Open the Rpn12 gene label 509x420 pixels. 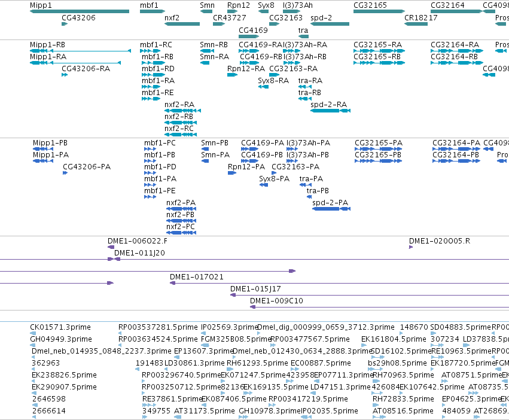coord(239,5)
